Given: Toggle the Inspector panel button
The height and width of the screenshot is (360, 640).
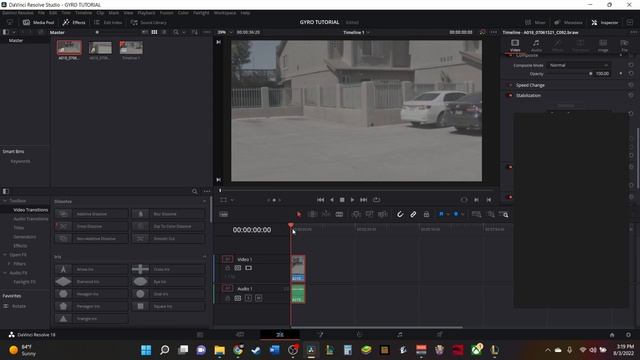Looking at the screenshot, I should pyautogui.click(x=605, y=22).
